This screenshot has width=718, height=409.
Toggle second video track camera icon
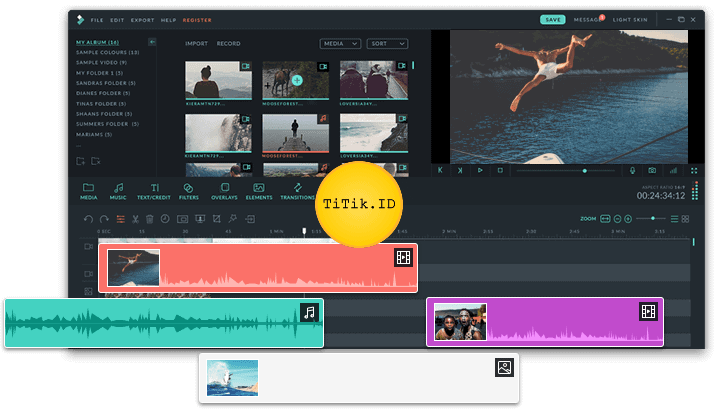point(88,274)
